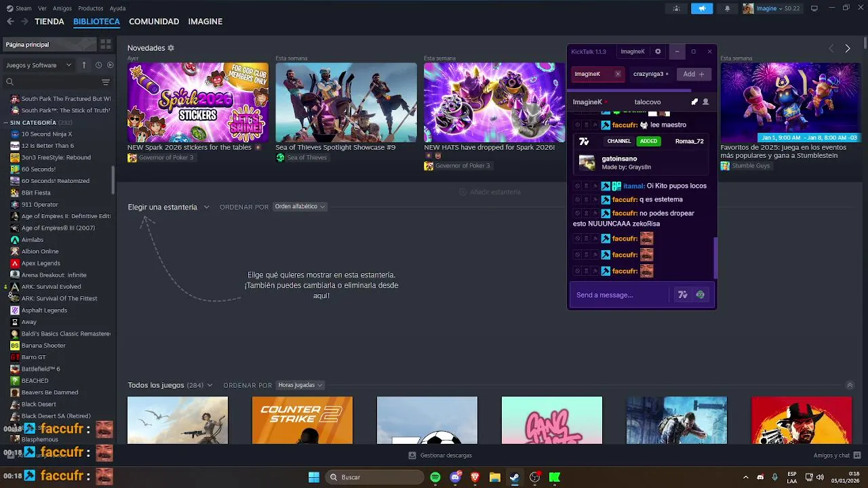Screen dimensions: 868x488
Task: Click KickTalk chat scrollbar
Action: [x=715, y=258]
